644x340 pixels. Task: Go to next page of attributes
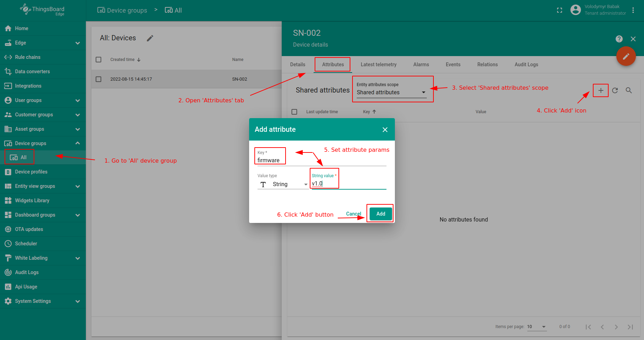click(616, 327)
